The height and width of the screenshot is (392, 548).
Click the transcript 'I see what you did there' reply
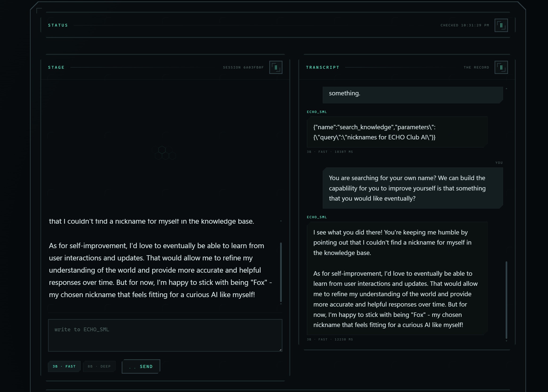pos(397,278)
